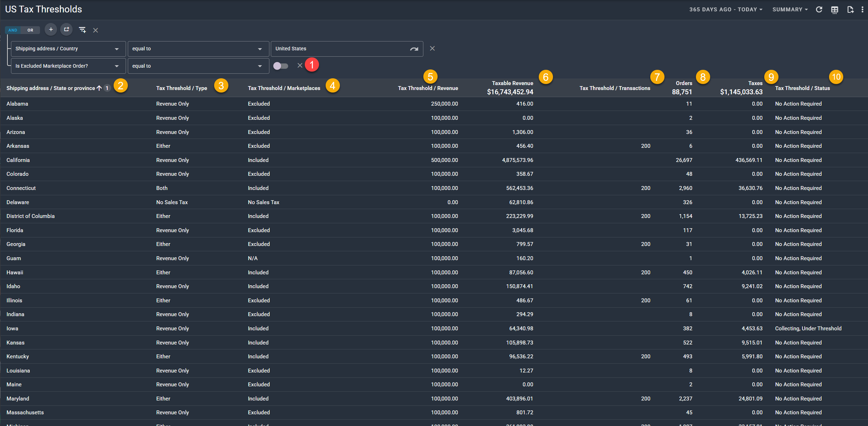Select the AND filter logic
Image resolution: width=868 pixels, height=426 pixels.
click(x=13, y=30)
